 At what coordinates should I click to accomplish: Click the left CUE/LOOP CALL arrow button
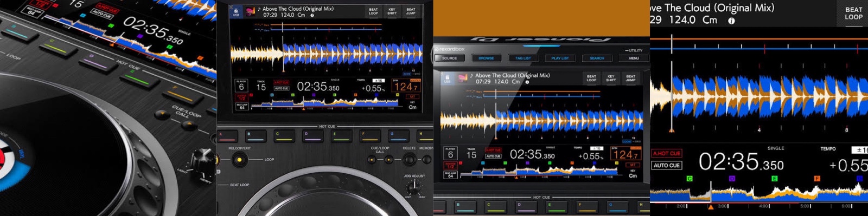(372, 160)
